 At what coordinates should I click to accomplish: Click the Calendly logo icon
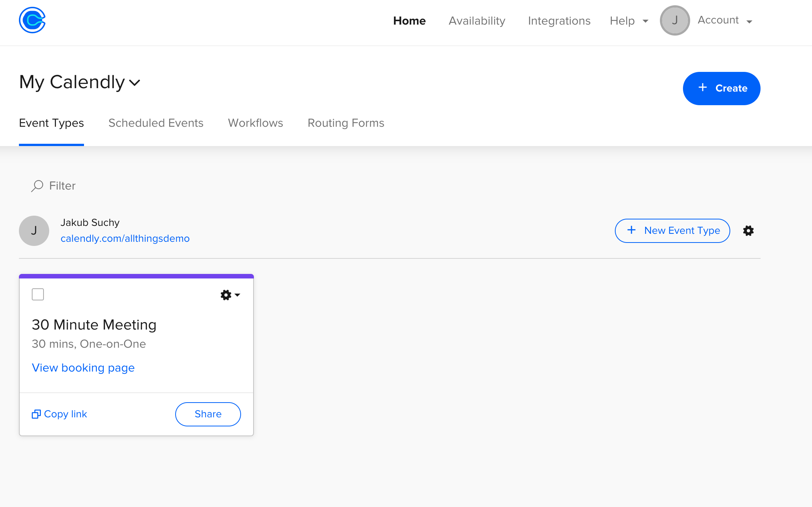coord(32,20)
